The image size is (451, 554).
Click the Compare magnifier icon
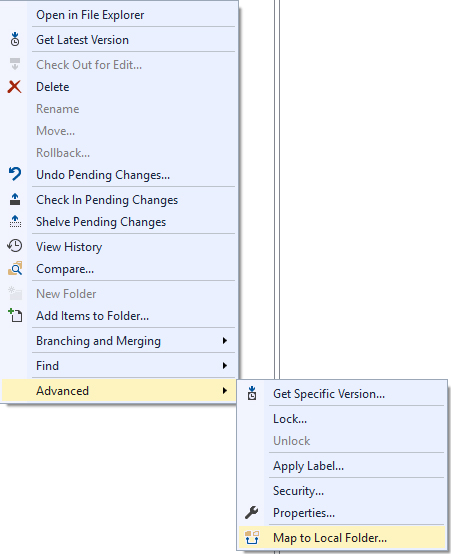[15, 269]
